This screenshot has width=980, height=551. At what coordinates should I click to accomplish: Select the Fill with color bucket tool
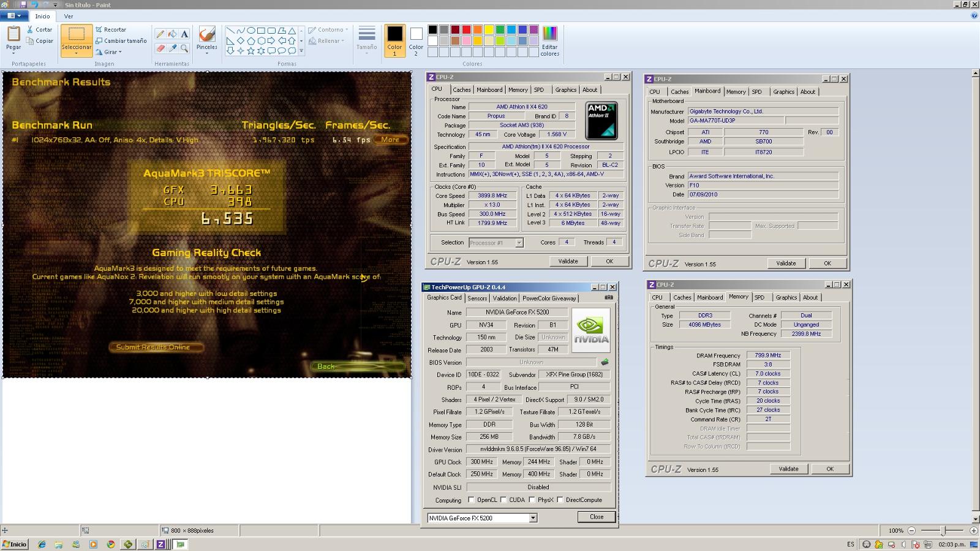(x=172, y=34)
